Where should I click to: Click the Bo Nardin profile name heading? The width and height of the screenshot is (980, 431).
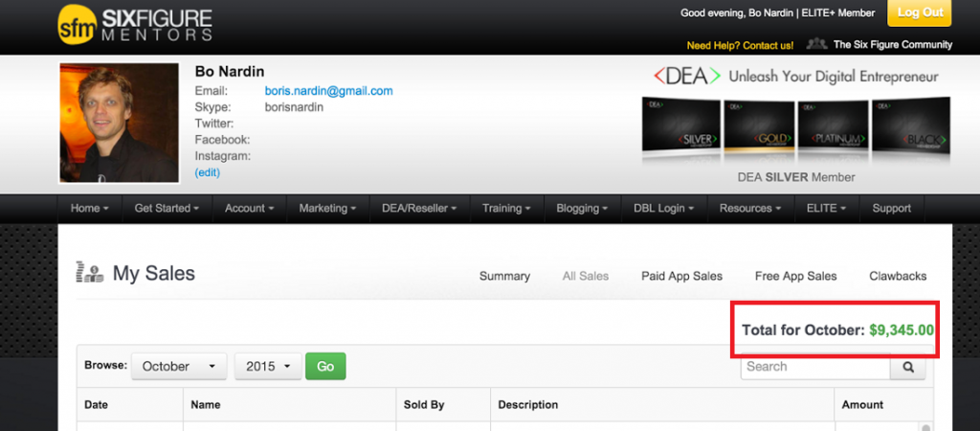[230, 71]
